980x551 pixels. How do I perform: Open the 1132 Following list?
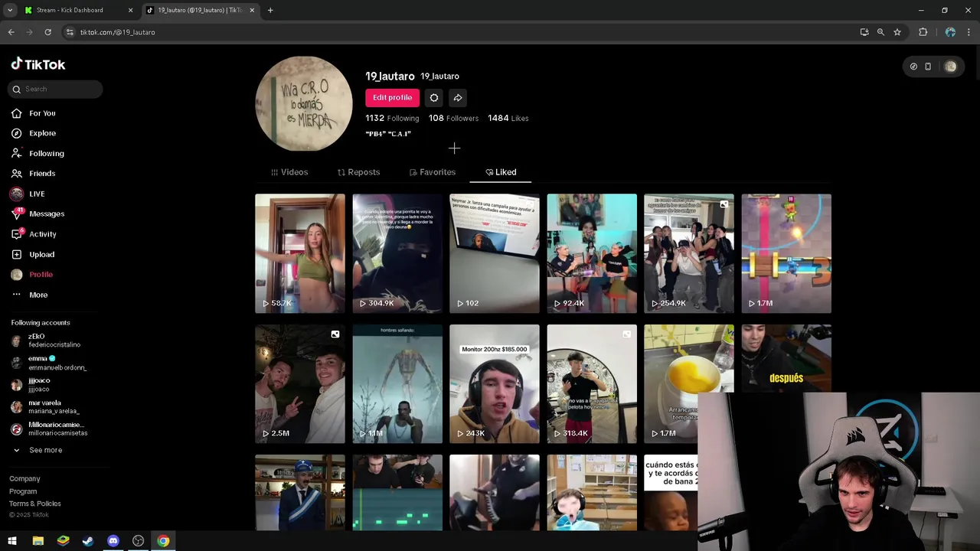pyautogui.click(x=392, y=118)
